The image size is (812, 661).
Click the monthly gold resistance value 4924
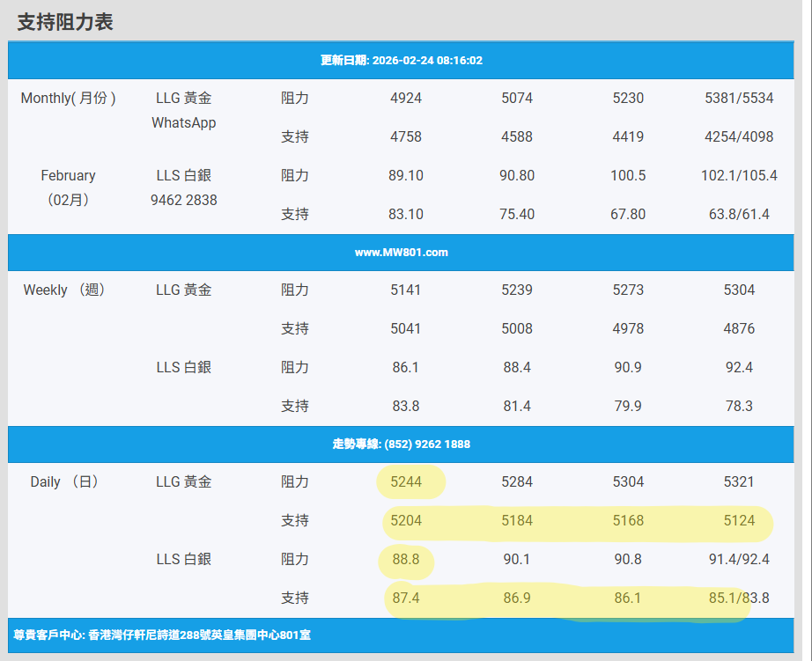(x=406, y=99)
